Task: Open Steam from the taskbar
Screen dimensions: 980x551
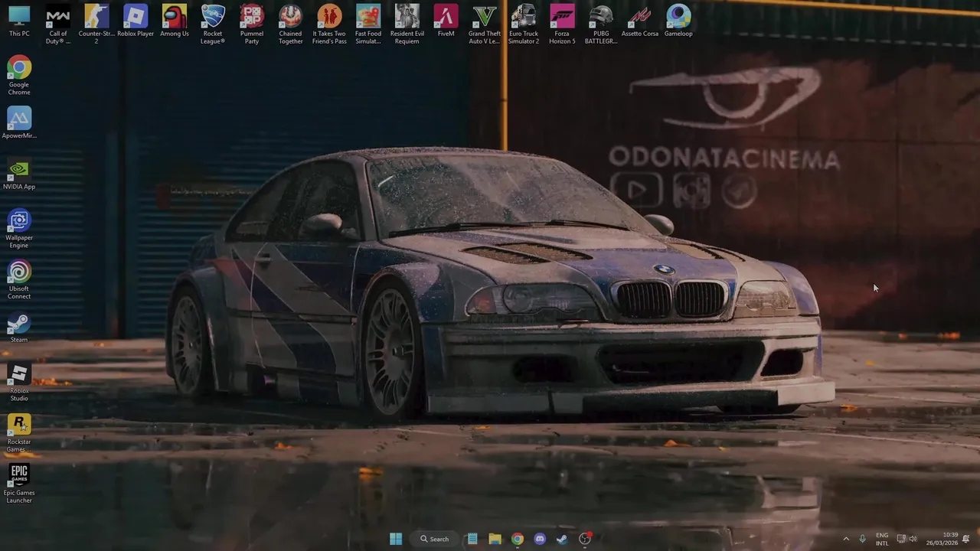Action: pos(562,539)
